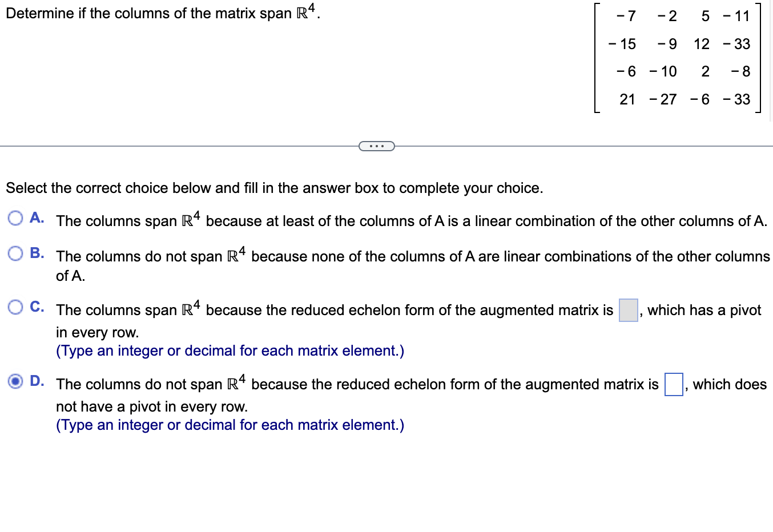The image size is (773, 532).
Task: Click the matrix entry -7
Action: click(626, 16)
